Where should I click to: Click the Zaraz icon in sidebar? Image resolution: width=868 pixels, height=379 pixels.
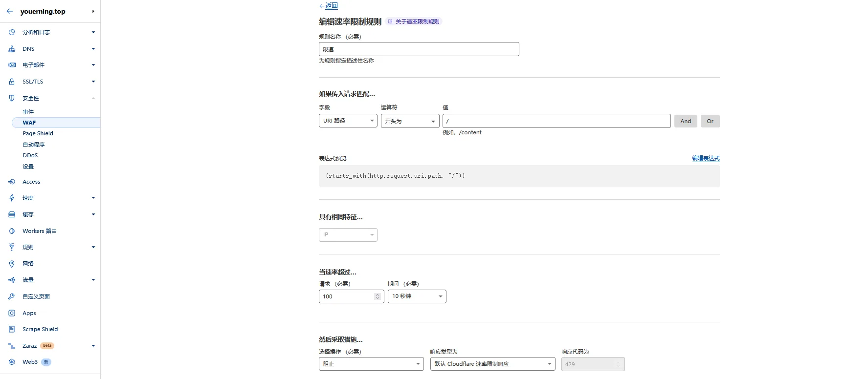[12, 346]
